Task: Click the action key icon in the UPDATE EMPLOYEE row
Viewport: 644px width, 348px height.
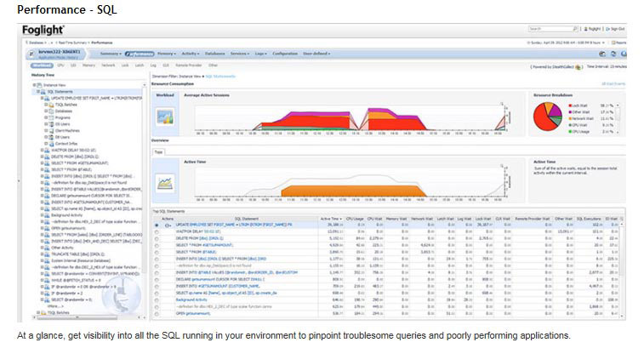Action: tap(168, 225)
